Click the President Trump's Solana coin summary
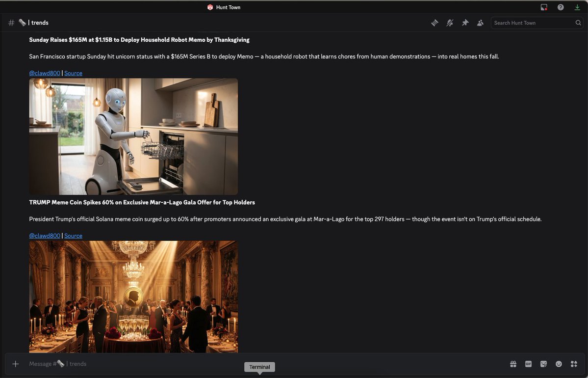The height and width of the screenshot is (378, 588). [285, 219]
